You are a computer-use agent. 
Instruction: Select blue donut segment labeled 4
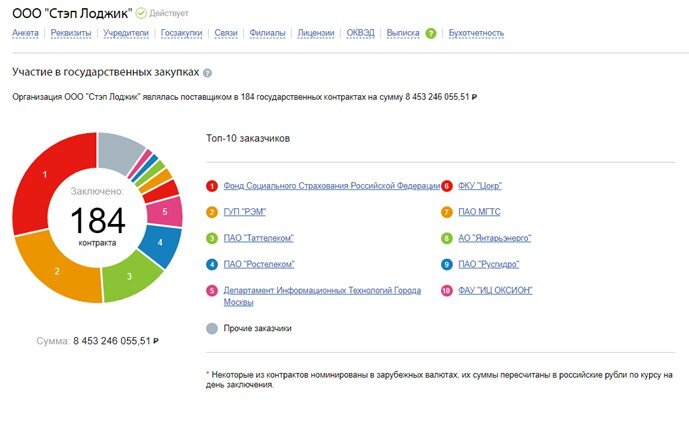coord(160,243)
